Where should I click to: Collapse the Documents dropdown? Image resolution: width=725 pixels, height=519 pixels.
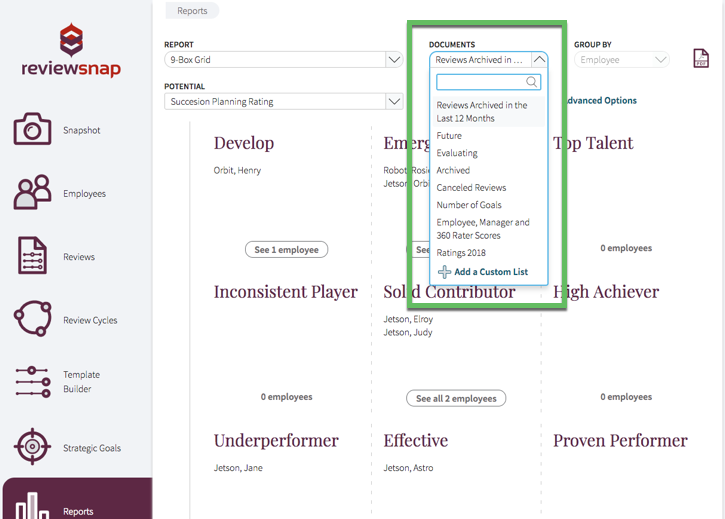538,60
